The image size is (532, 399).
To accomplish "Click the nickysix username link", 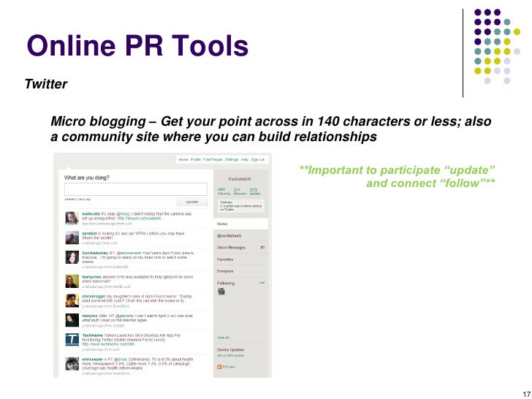I will coord(90,316).
